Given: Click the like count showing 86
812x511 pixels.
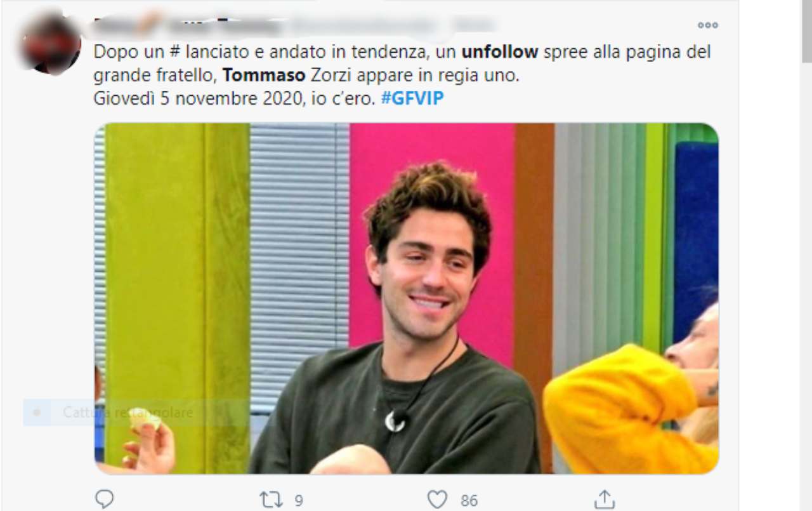Looking at the screenshot, I should tap(469, 501).
